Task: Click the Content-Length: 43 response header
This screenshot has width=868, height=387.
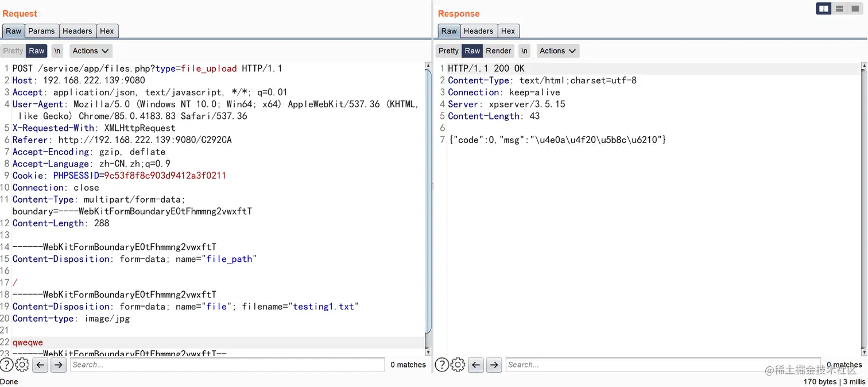Action: pyautogui.click(x=494, y=116)
